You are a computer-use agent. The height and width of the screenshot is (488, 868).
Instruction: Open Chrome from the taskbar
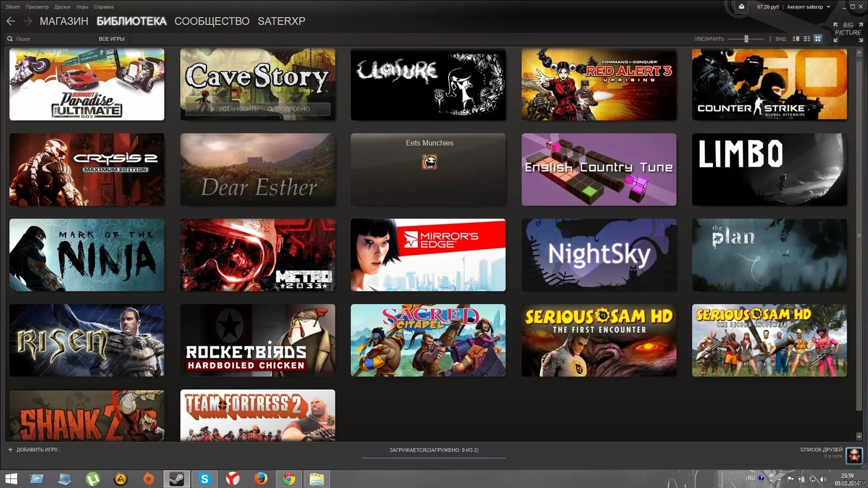(x=289, y=479)
